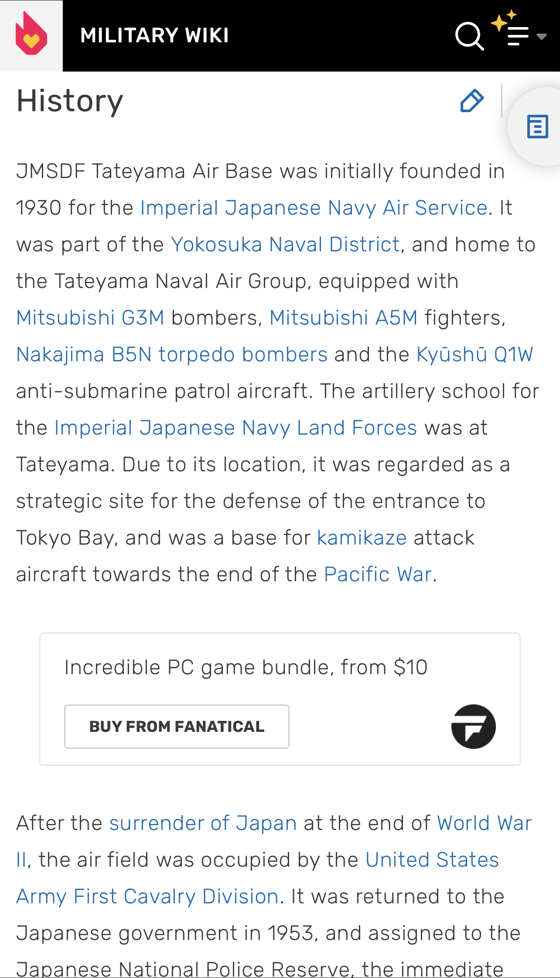
Task: Expand the header menu dropdown arrow
Action: [542, 37]
